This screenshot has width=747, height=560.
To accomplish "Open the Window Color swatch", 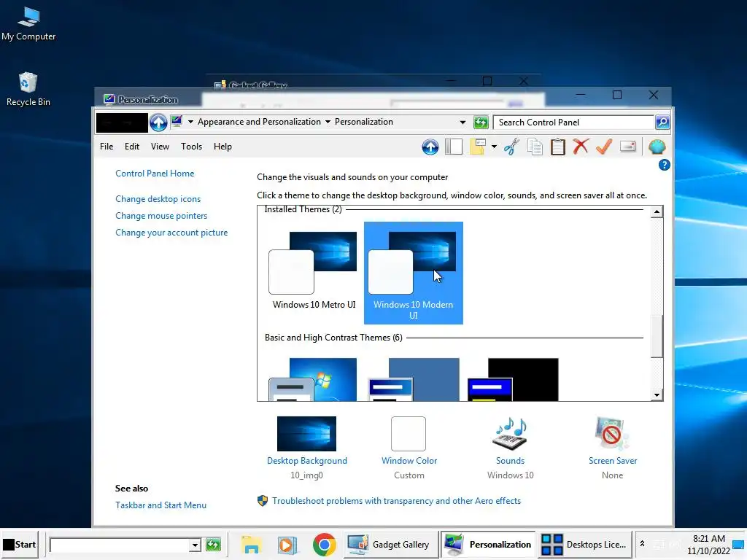I will click(x=409, y=434).
